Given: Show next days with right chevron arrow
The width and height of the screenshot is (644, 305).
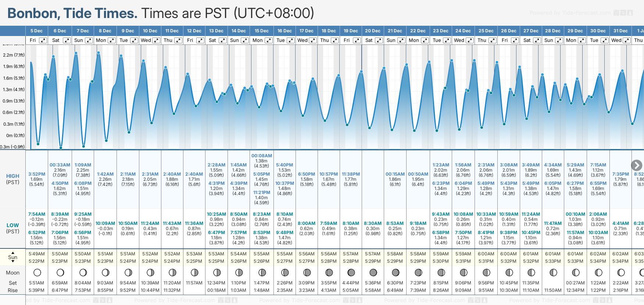Looking at the screenshot, I should [x=637, y=165].
